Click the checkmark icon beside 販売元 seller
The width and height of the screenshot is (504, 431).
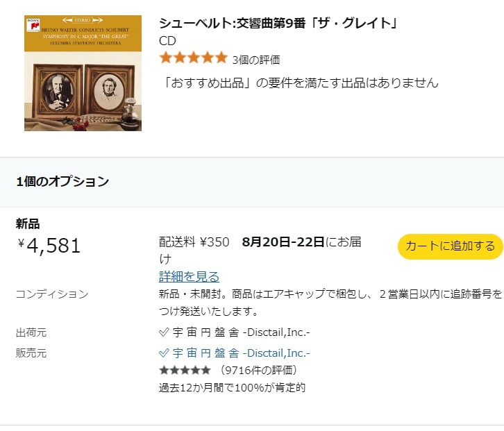pos(164,353)
